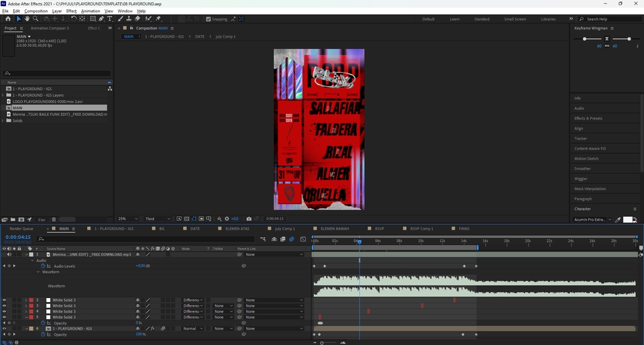Click the eyedropper next to font name
Viewport: 644px width, 345px height.
point(618,219)
